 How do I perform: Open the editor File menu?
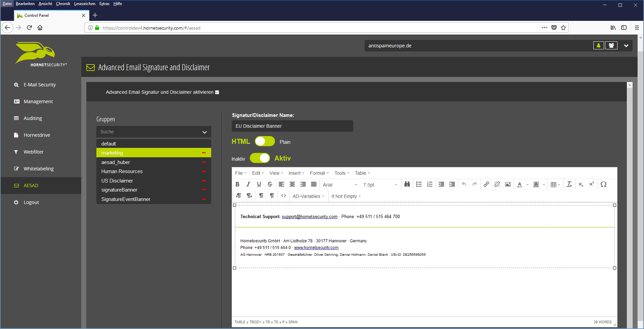[241, 173]
